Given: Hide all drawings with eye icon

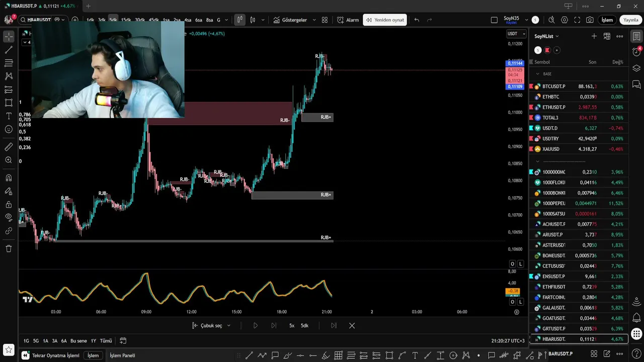Looking at the screenshot, I should coord(9,217).
